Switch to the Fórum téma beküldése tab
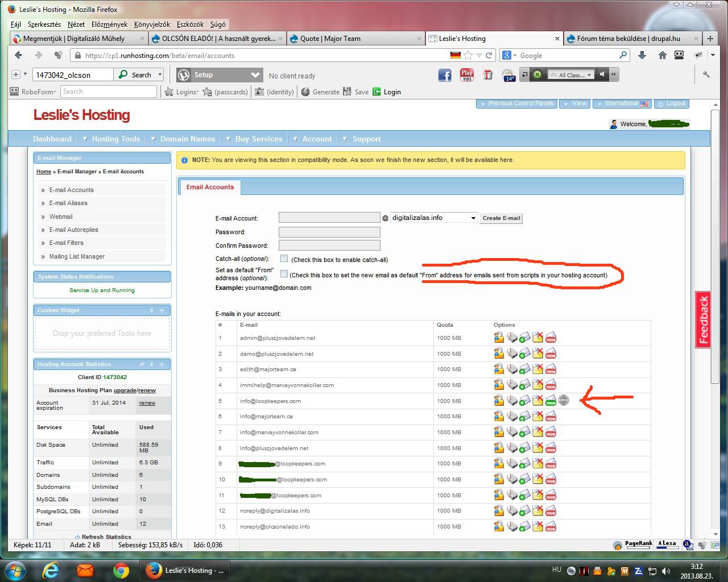Image resolution: width=728 pixels, height=582 pixels. [632, 39]
